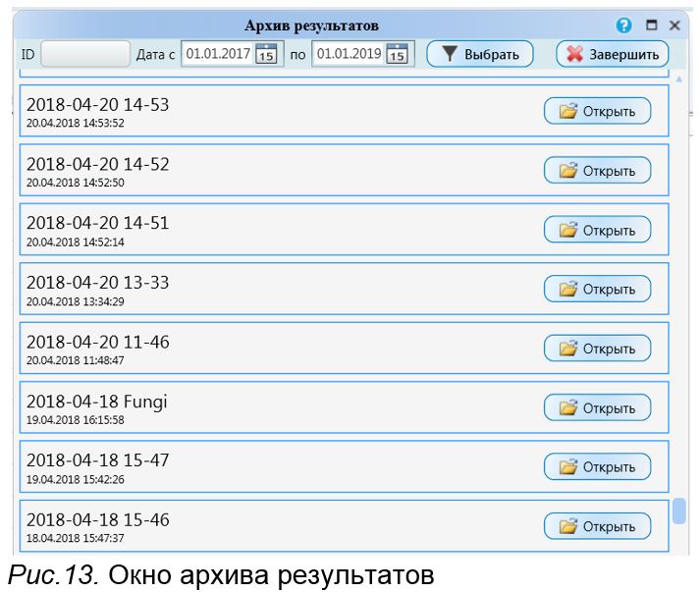Open the 2018-04-18 15-46 result

[x=597, y=526]
